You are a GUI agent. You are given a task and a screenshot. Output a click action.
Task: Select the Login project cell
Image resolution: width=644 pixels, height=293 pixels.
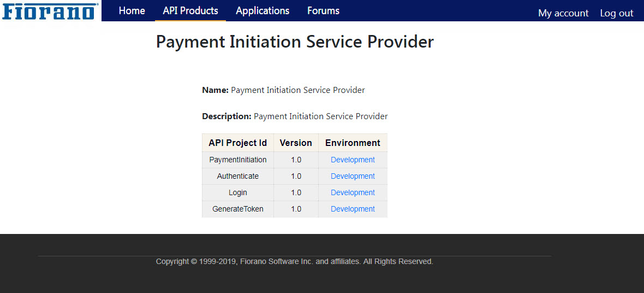pos(238,192)
